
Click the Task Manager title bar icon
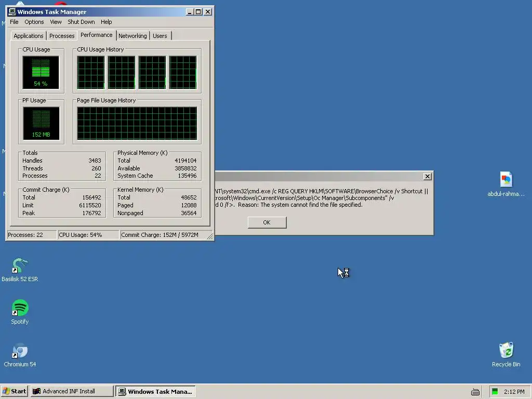coord(12,12)
